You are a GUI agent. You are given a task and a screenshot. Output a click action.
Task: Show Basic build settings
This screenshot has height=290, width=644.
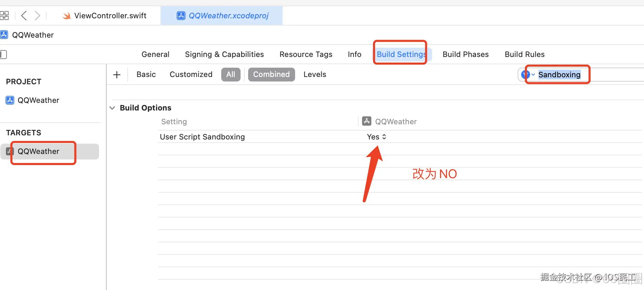coord(146,75)
